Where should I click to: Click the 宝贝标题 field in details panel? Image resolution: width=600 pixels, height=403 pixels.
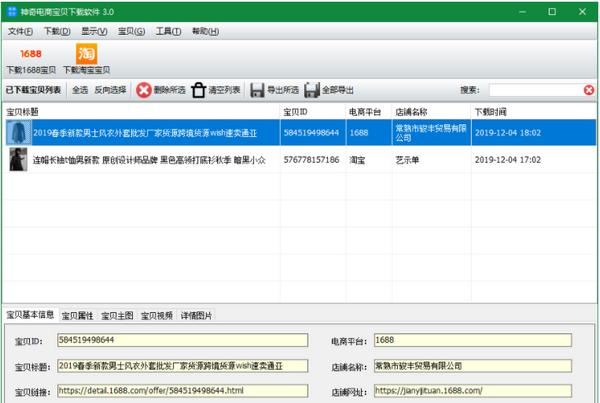[x=183, y=366]
